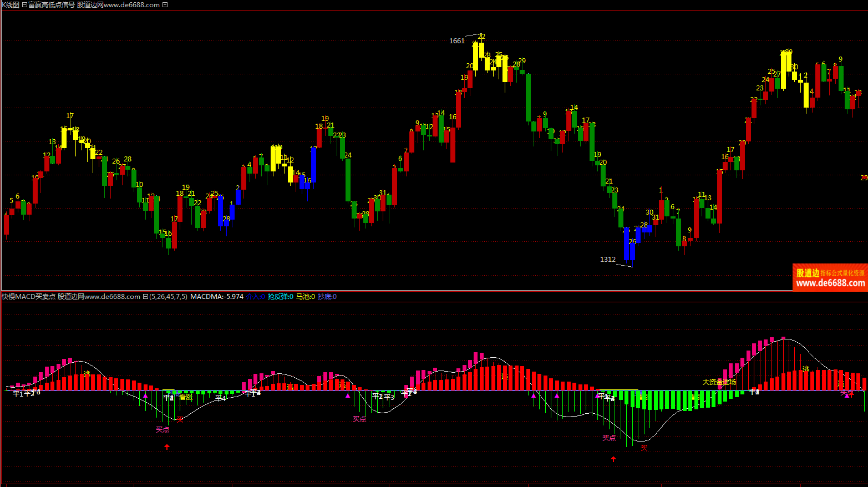Select the middle pink 买点 label

pyautogui.click(x=359, y=419)
